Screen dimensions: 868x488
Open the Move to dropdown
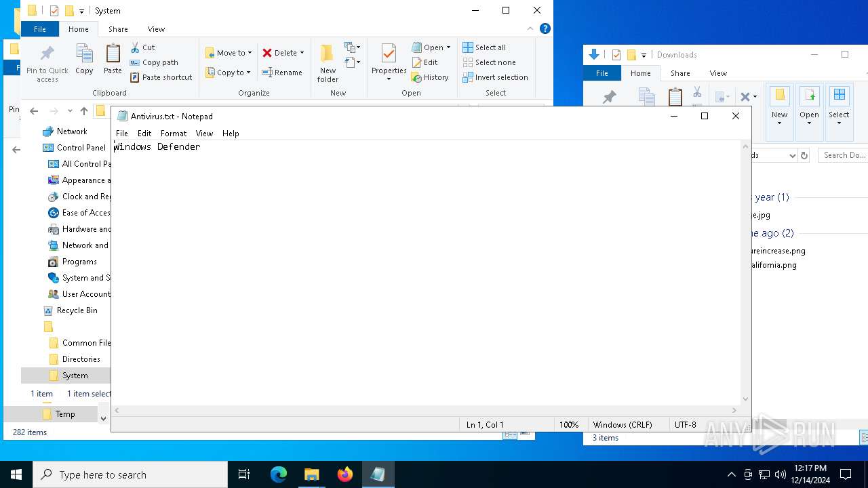tap(229, 53)
